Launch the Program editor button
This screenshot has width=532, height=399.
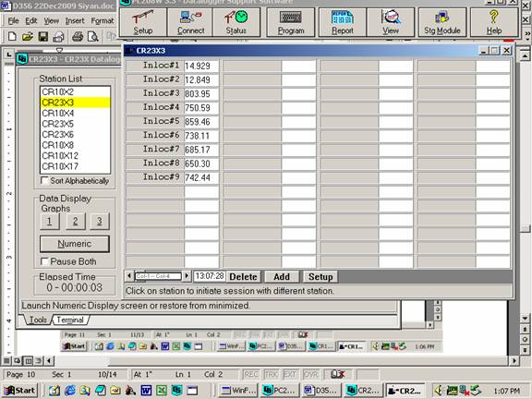click(291, 22)
